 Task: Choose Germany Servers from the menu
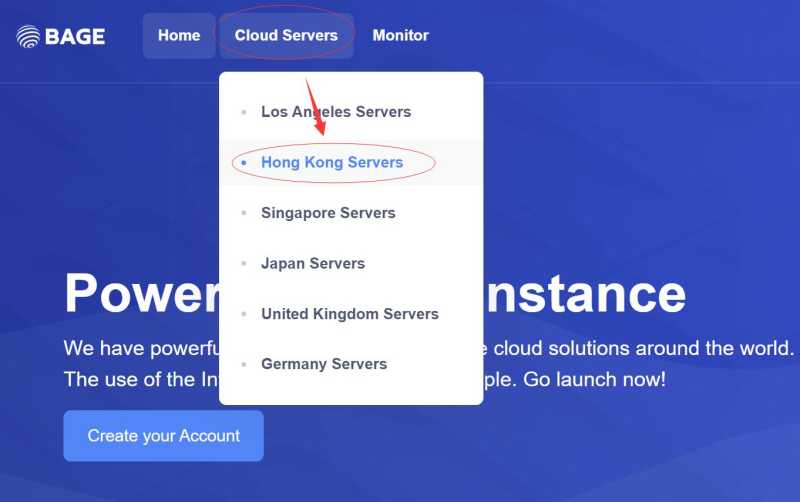click(x=324, y=364)
